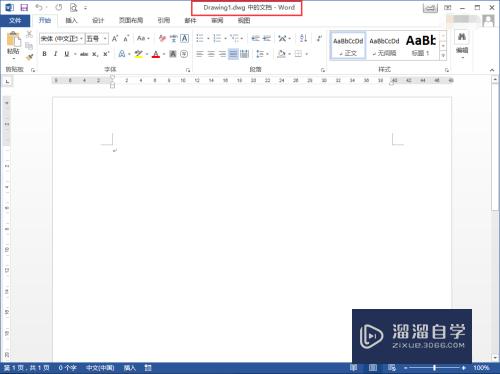Open the Paragraph dialog launcher
Viewport: 500px width, 374px height.
click(x=323, y=70)
